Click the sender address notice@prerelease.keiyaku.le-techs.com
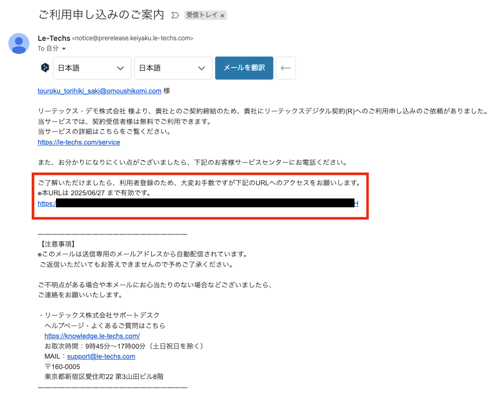Viewport: 500px width, 400px height. [133, 38]
